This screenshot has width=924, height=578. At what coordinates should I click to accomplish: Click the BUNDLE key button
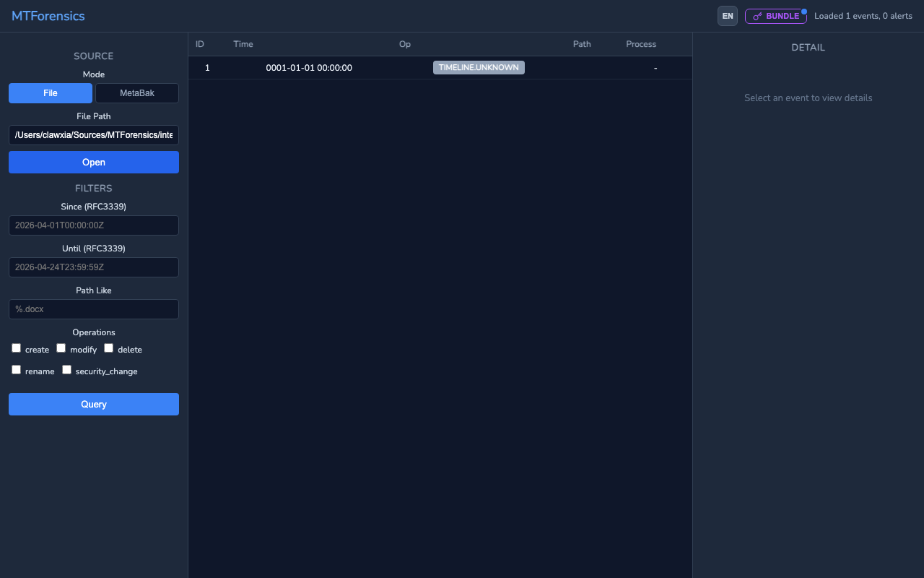(776, 16)
